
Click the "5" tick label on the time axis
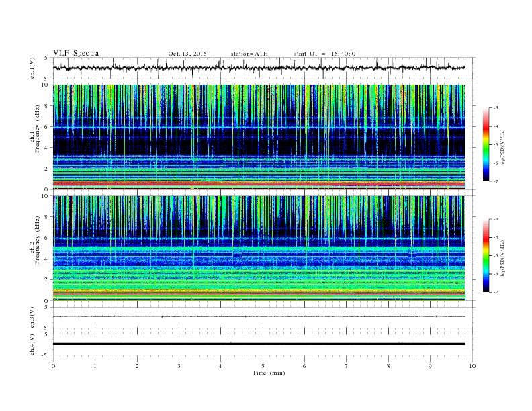point(263,366)
